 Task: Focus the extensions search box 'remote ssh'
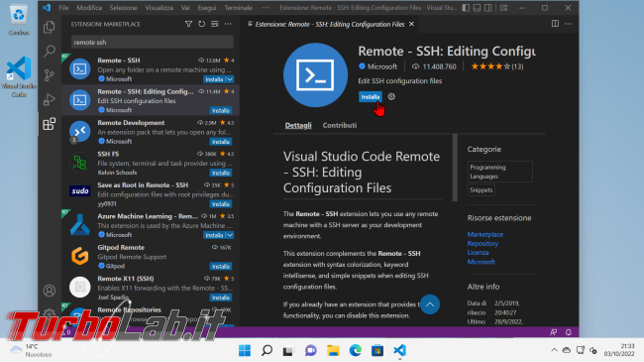(152, 42)
